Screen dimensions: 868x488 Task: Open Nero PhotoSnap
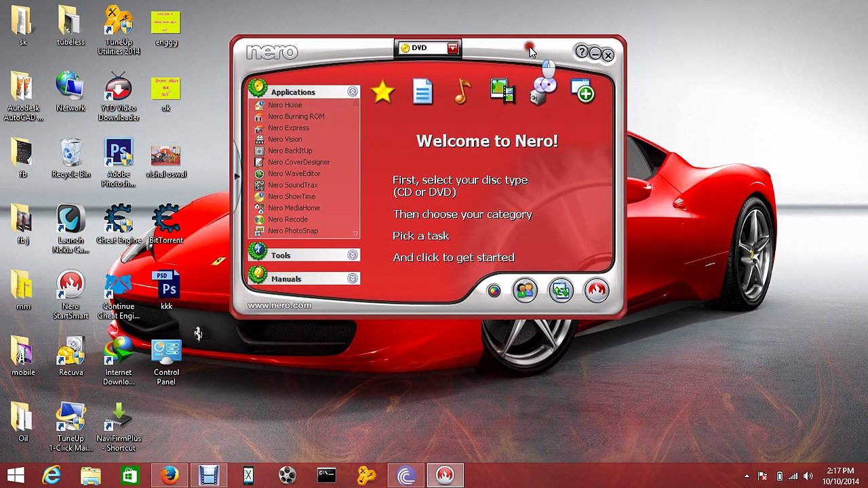(x=292, y=231)
